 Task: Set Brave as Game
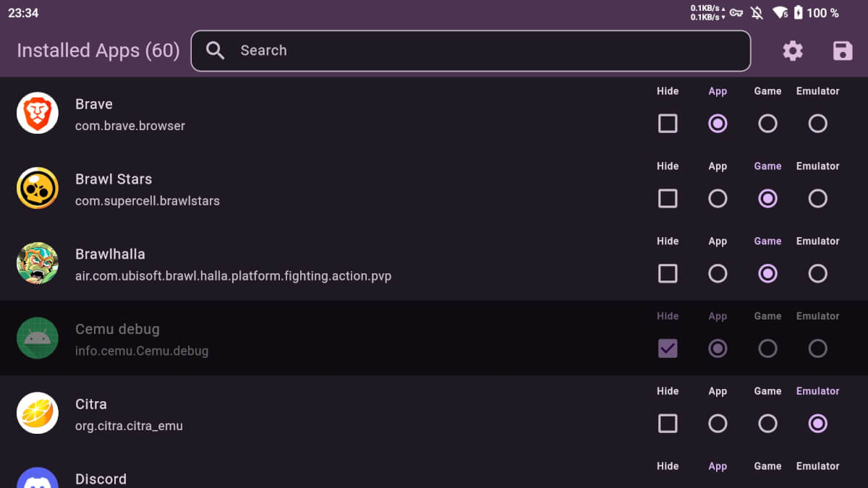[767, 124]
